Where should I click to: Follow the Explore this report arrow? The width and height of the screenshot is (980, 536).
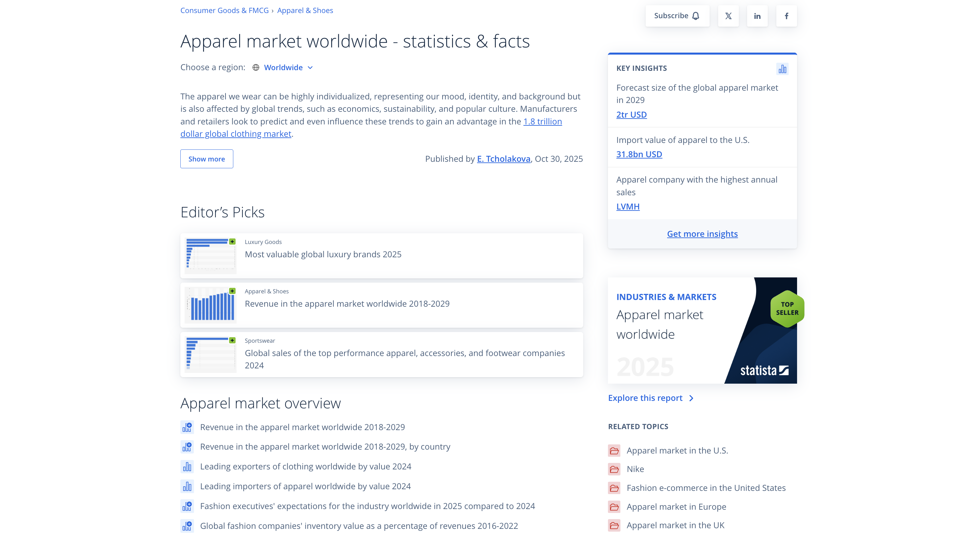(x=691, y=398)
